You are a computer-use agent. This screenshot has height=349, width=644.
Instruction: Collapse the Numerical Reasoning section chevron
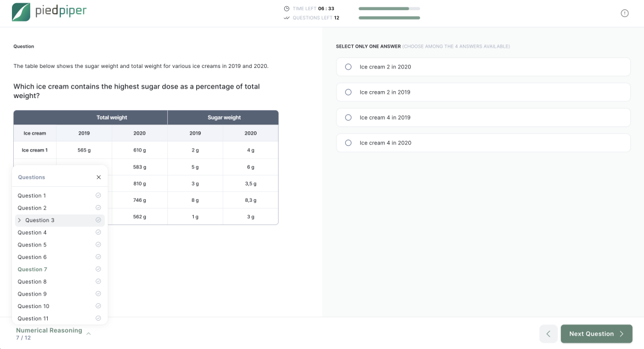(x=89, y=334)
